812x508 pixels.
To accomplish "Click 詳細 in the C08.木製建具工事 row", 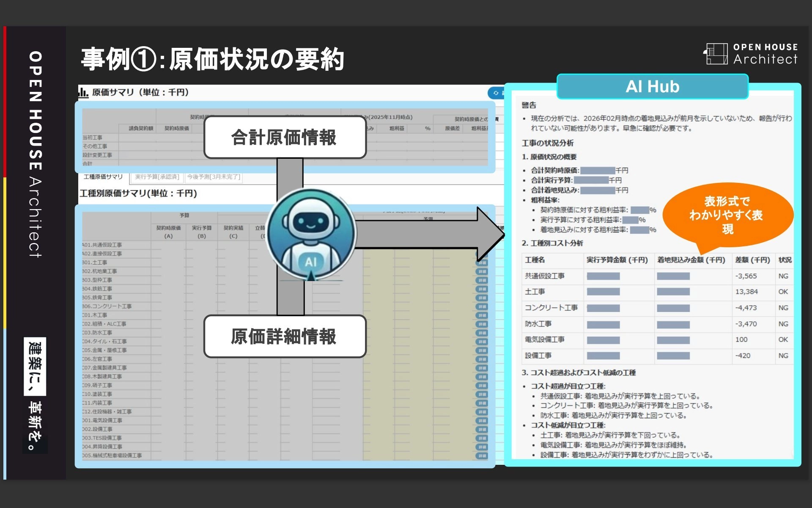I will pos(482,377).
